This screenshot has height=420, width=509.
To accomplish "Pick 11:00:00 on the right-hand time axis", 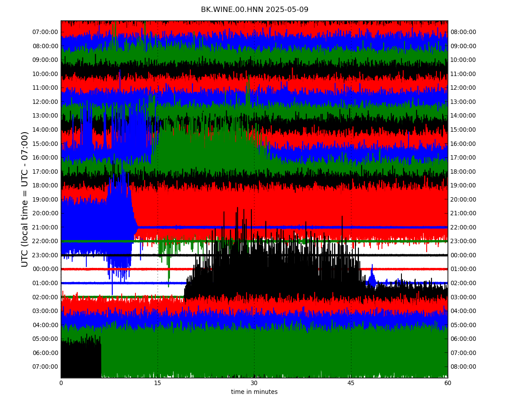I will pyautogui.click(x=463, y=74).
